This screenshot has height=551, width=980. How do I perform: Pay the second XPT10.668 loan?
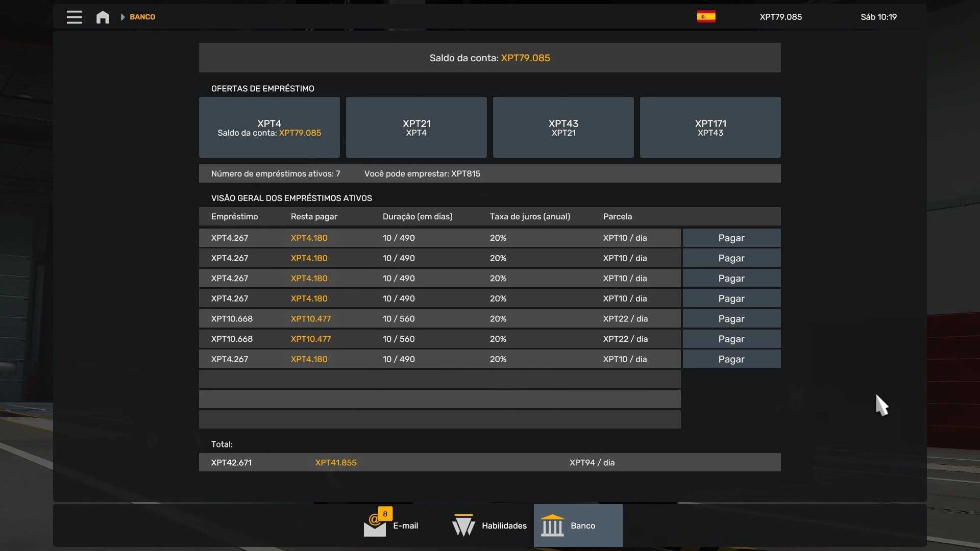tap(731, 339)
